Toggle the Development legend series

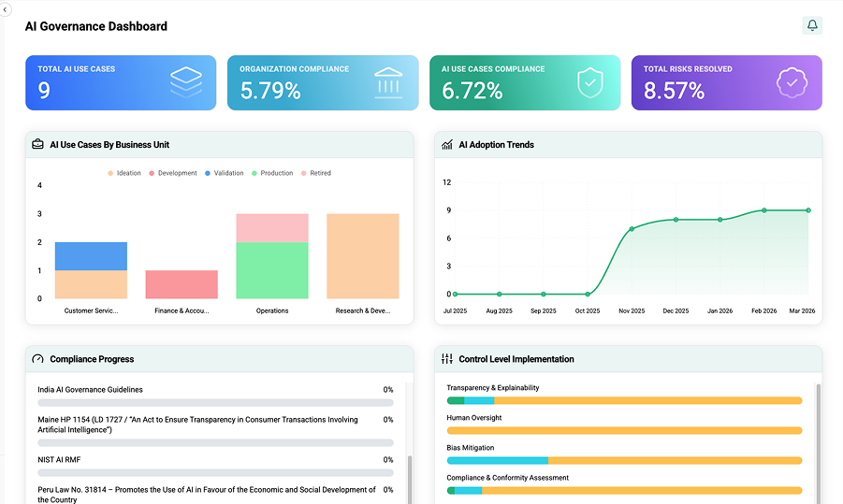tap(172, 173)
